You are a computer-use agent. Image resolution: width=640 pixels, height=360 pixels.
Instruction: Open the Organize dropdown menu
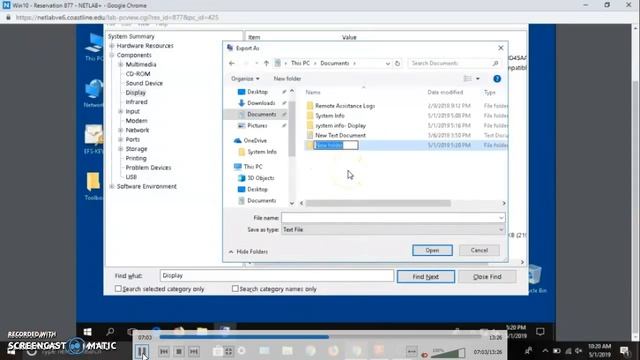click(x=245, y=79)
